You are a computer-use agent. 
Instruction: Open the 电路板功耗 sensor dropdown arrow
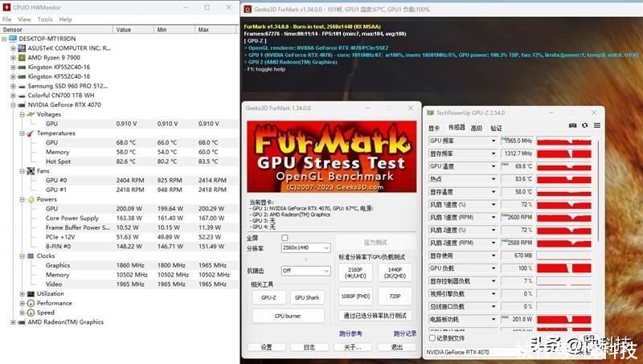(x=494, y=319)
